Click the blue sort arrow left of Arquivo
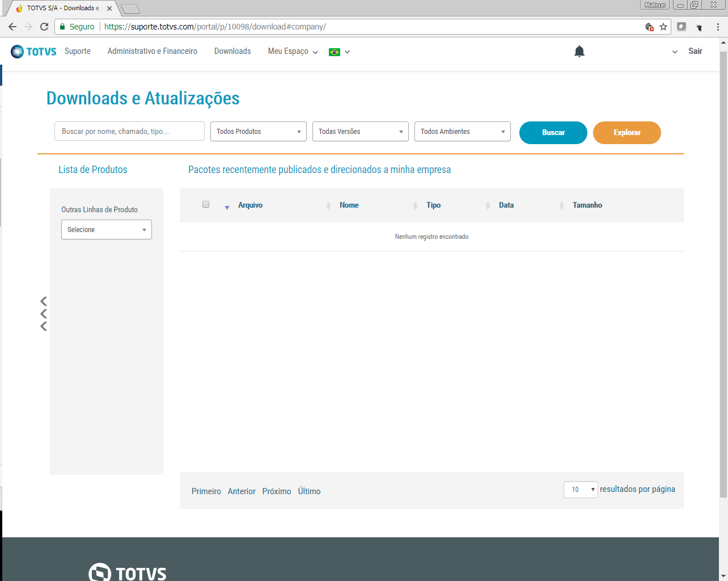The height and width of the screenshot is (581, 728). pos(227,208)
